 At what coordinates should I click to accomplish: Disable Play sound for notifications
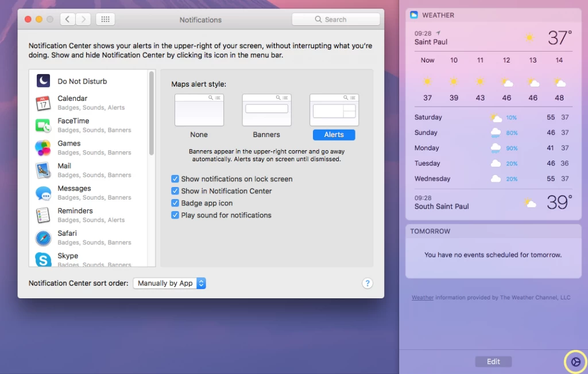coord(175,215)
